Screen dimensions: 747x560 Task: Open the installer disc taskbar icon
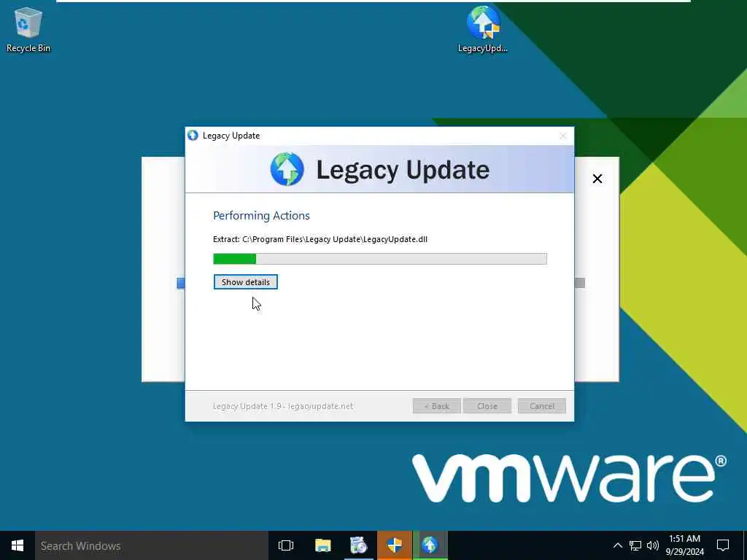click(x=358, y=545)
